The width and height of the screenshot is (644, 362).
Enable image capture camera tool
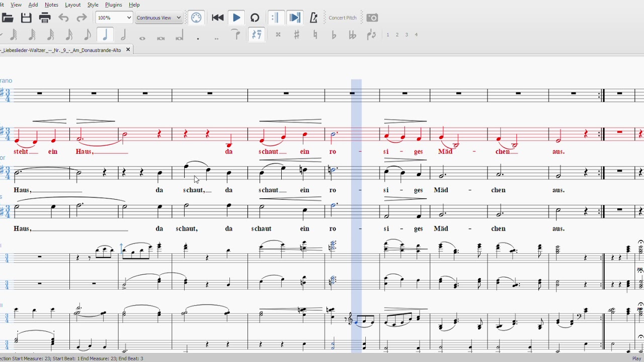tap(372, 18)
